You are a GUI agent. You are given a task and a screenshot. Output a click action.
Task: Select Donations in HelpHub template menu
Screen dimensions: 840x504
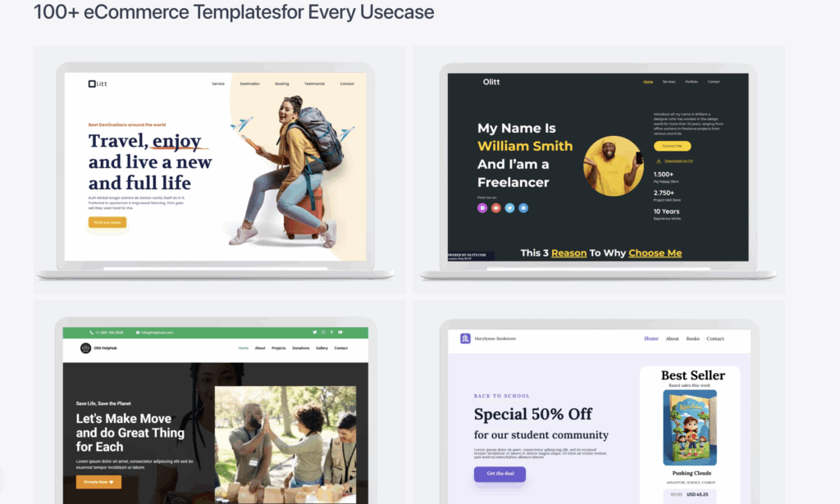[x=300, y=348]
